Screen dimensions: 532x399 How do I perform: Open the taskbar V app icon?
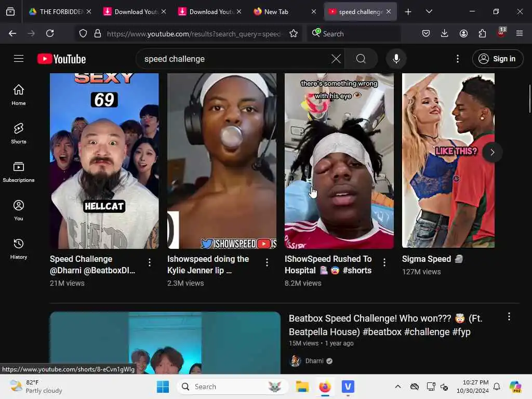coord(348,387)
